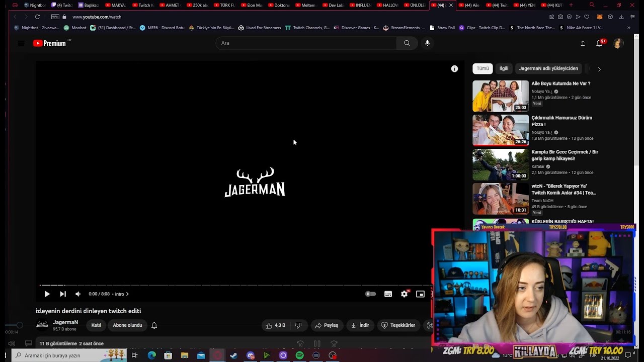Open the Çıldırmalık Hamursuz Dürüm Pizza title
Viewport: 644px width, 362px height.
coord(561,121)
